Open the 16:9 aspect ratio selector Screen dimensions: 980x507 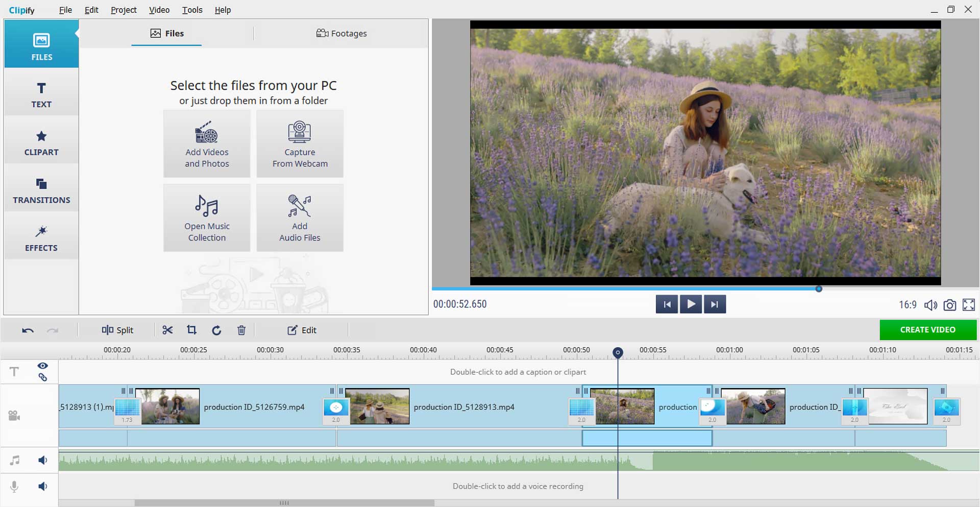pos(907,305)
